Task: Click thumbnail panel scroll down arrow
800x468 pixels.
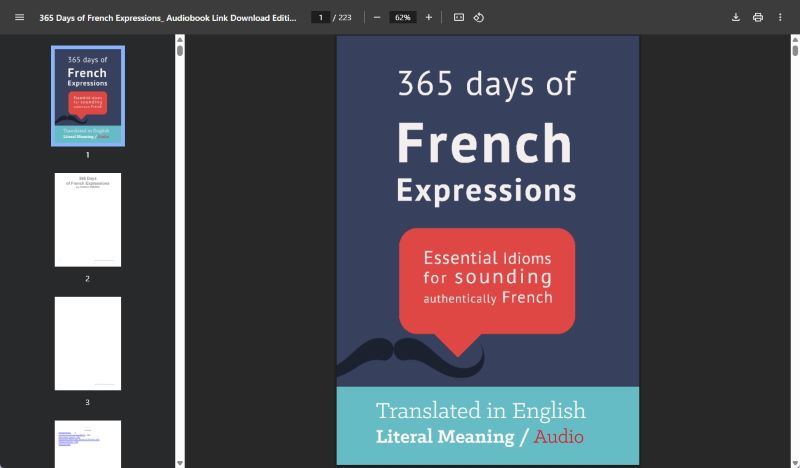Action: (x=180, y=463)
